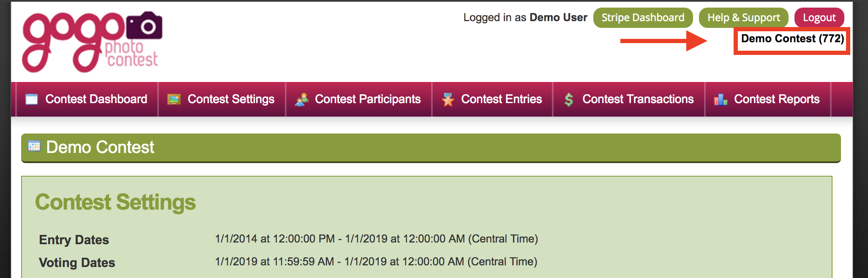
Task: Click the GoGo Photo Contest logo
Action: (92, 41)
